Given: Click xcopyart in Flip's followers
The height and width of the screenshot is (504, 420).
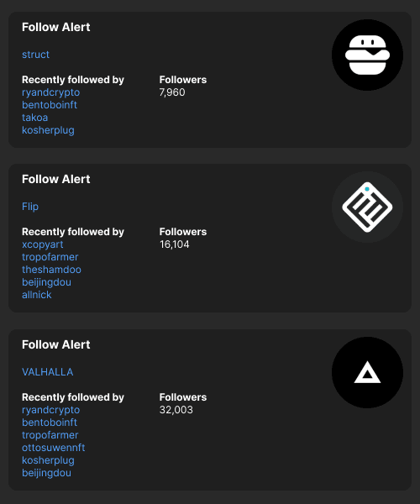Looking at the screenshot, I should (x=42, y=244).
